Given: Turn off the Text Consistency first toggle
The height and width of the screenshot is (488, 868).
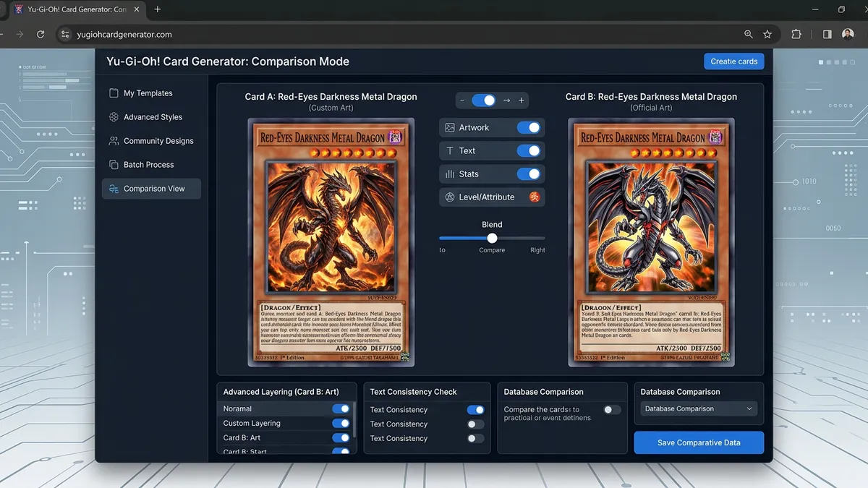Looking at the screenshot, I should [x=475, y=409].
